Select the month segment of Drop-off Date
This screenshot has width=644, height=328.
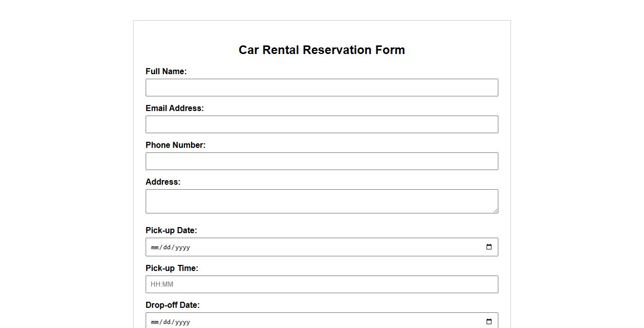pos(155,322)
